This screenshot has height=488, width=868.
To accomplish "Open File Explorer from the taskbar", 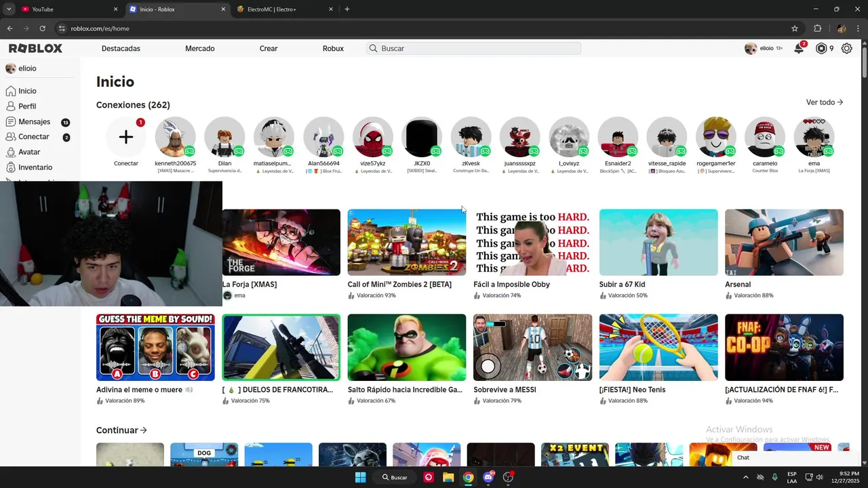I will [448, 477].
